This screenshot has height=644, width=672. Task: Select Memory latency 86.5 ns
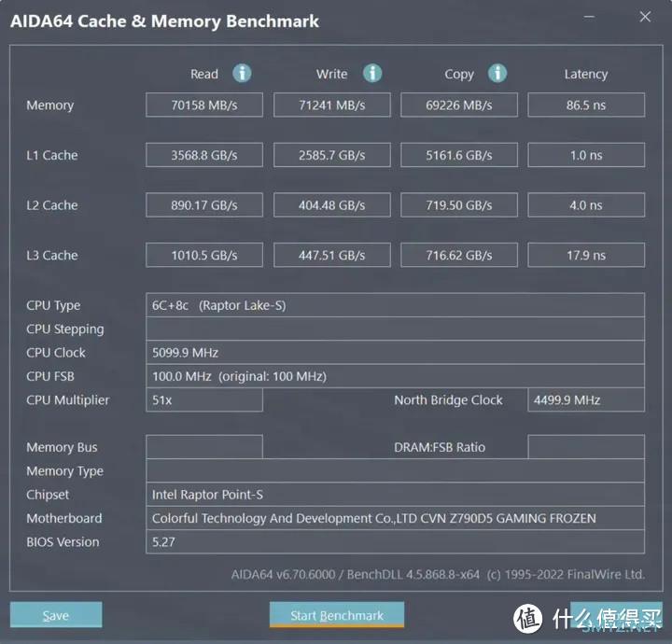coord(586,105)
